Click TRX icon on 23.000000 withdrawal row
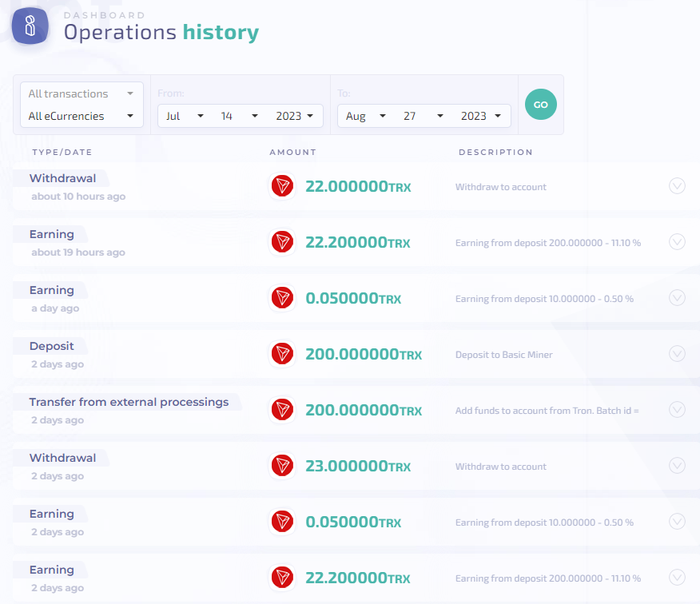The height and width of the screenshot is (604, 700). tap(282, 466)
